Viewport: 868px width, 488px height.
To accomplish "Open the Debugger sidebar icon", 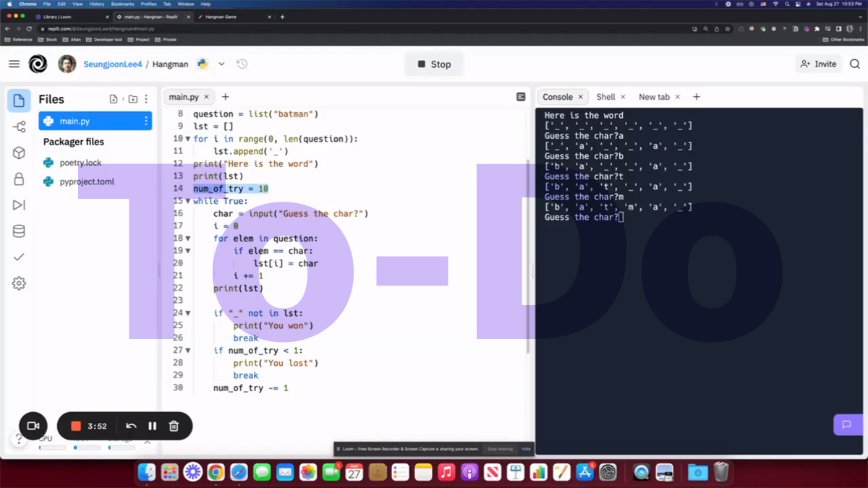I will [20, 205].
